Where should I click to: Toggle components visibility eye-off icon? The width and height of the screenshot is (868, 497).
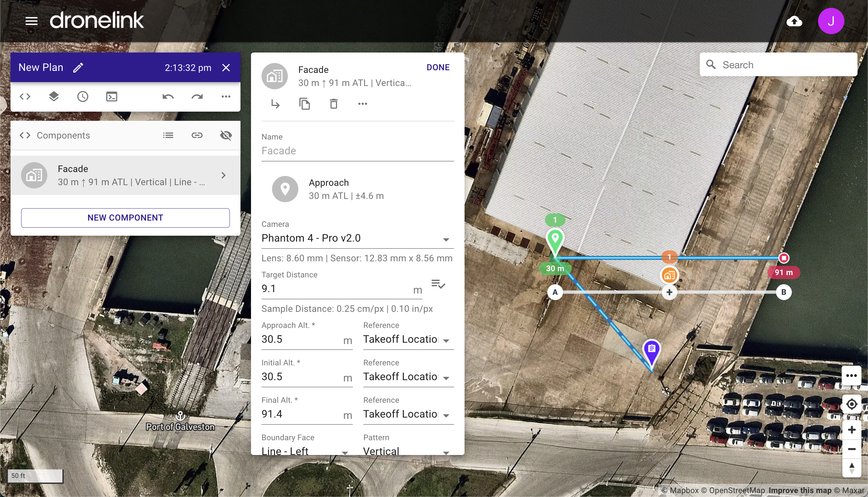(226, 136)
